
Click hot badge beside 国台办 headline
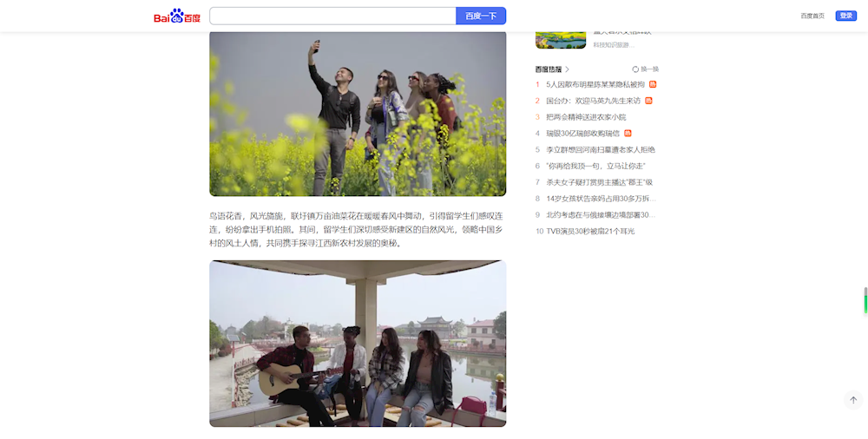tap(648, 101)
